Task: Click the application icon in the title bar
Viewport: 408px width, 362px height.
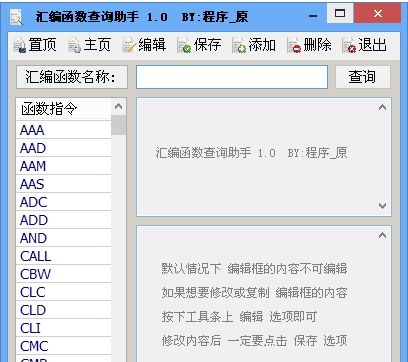Action: coord(16,17)
